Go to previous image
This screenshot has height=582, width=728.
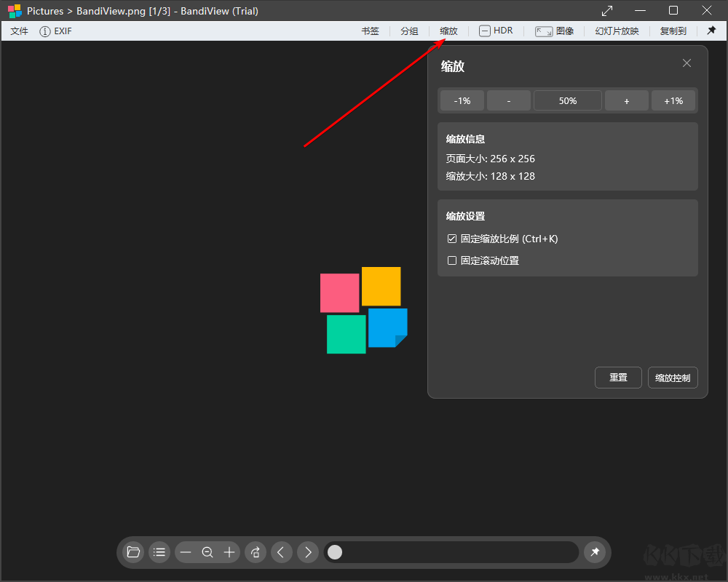[281, 552]
